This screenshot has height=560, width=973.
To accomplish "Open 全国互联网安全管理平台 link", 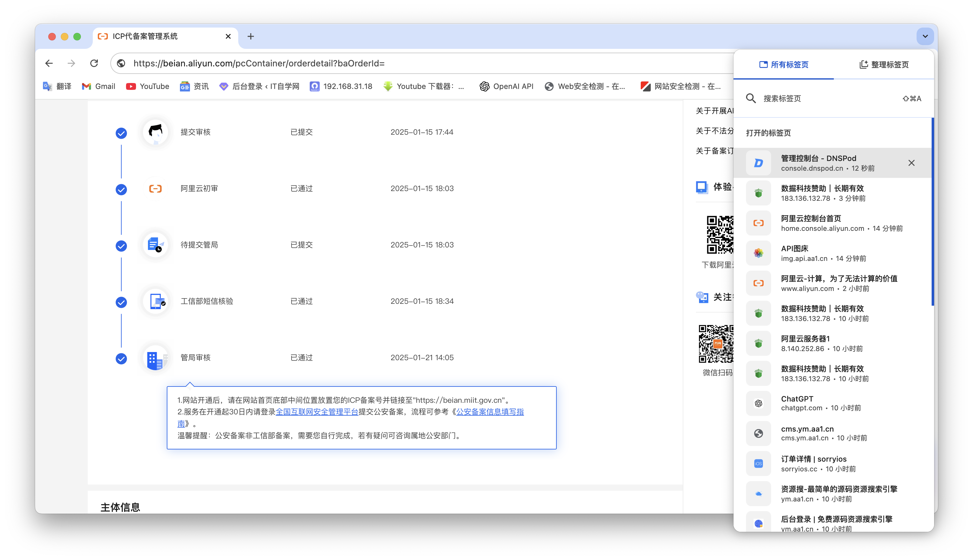I will pos(317,412).
